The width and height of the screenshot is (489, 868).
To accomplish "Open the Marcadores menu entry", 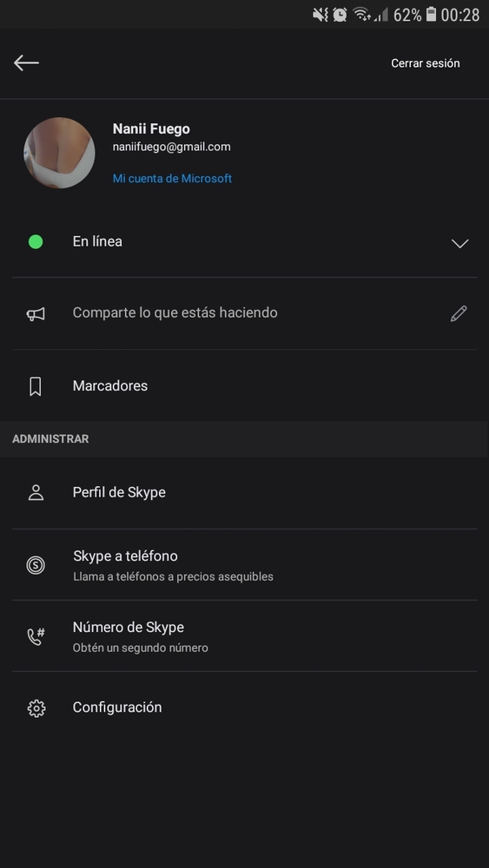I will coord(244,386).
